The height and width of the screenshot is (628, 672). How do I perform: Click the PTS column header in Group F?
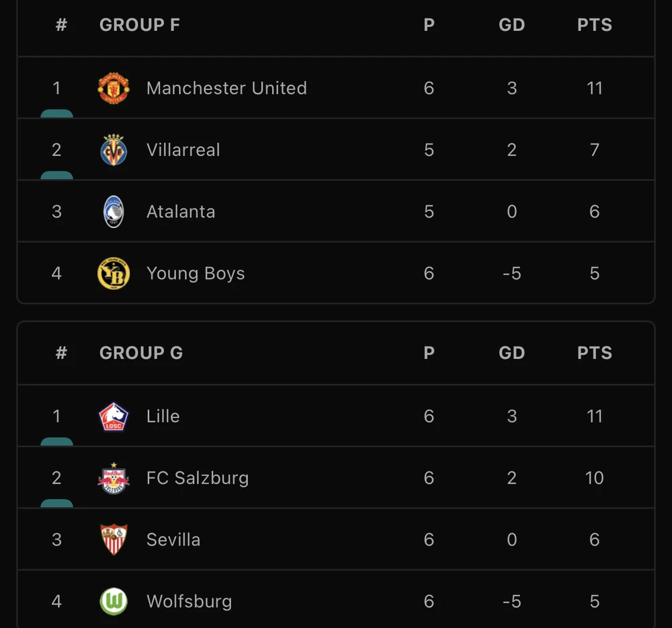594,26
